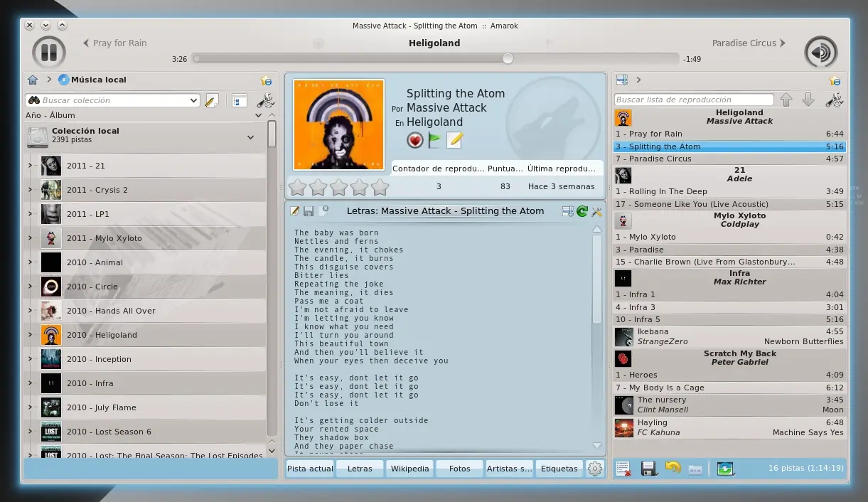Screen dimensions: 868x502
Task: Go to the media sources home icon
Action: tap(33, 80)
